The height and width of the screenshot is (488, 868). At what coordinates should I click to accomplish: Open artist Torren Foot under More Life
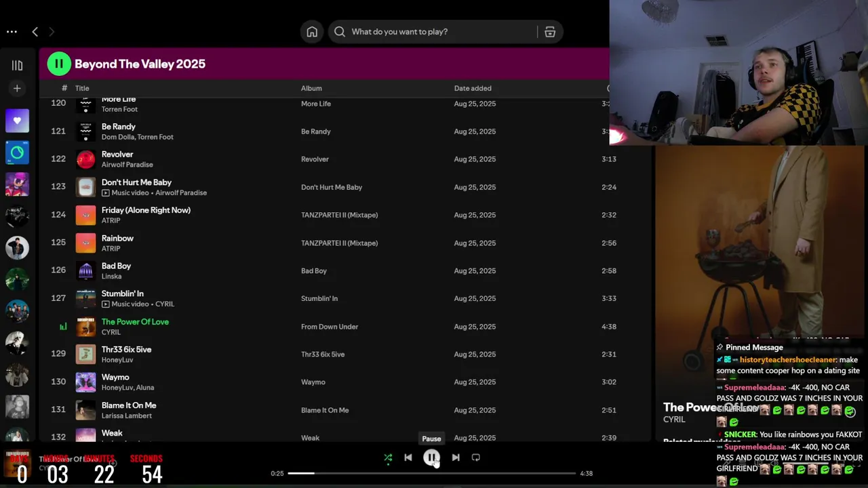click(x=119, y=109)
